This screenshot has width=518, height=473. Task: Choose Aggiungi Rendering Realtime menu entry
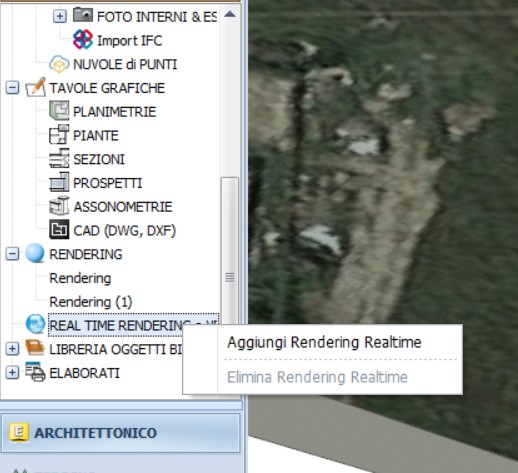point(324,342)
